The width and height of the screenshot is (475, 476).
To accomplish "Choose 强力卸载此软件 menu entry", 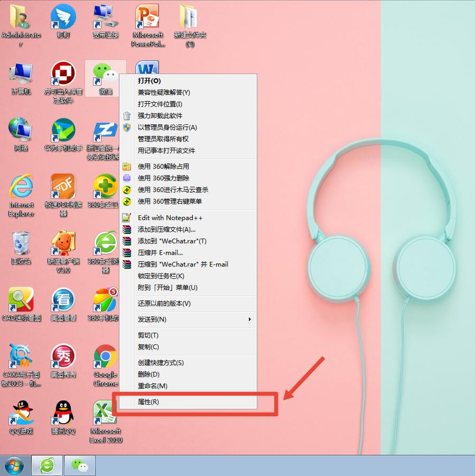I will coord(188,116).
